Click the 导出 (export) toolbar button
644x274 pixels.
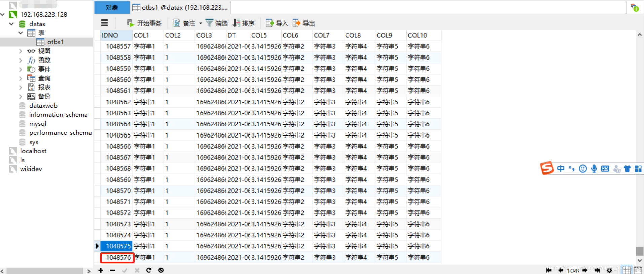pos(304,23)
